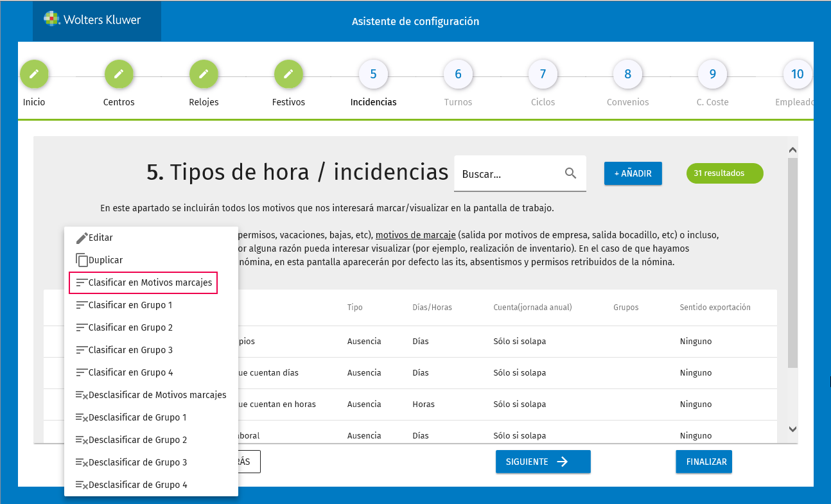
Task: Click the + AÑADIR button
Action: 633,173
